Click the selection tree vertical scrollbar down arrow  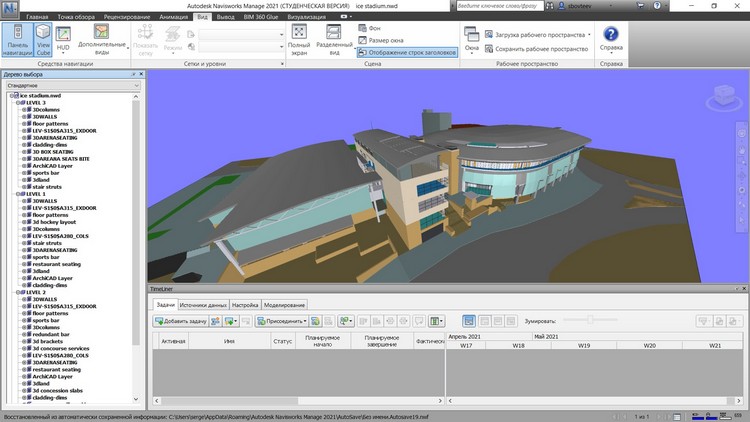pos(136,399)
